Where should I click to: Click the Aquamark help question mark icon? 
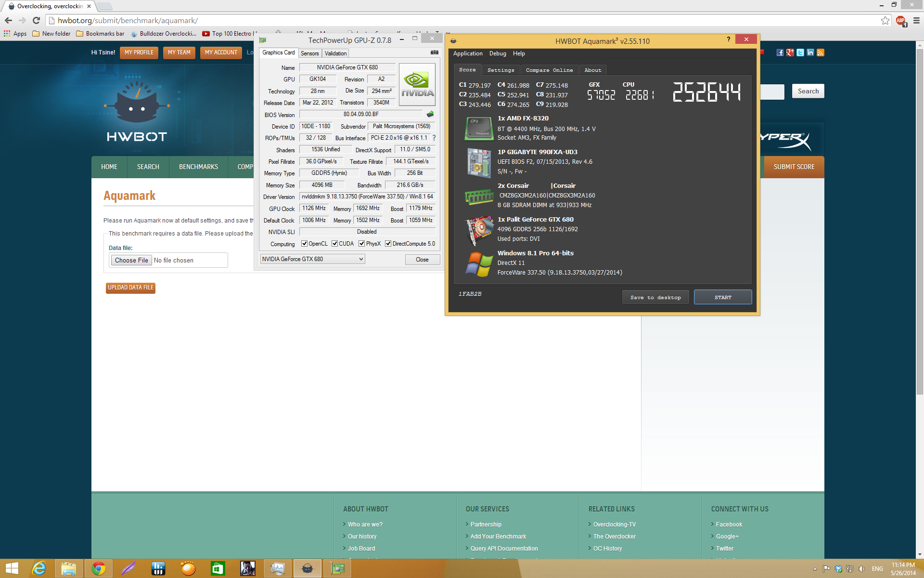click(x=728, y=39)
